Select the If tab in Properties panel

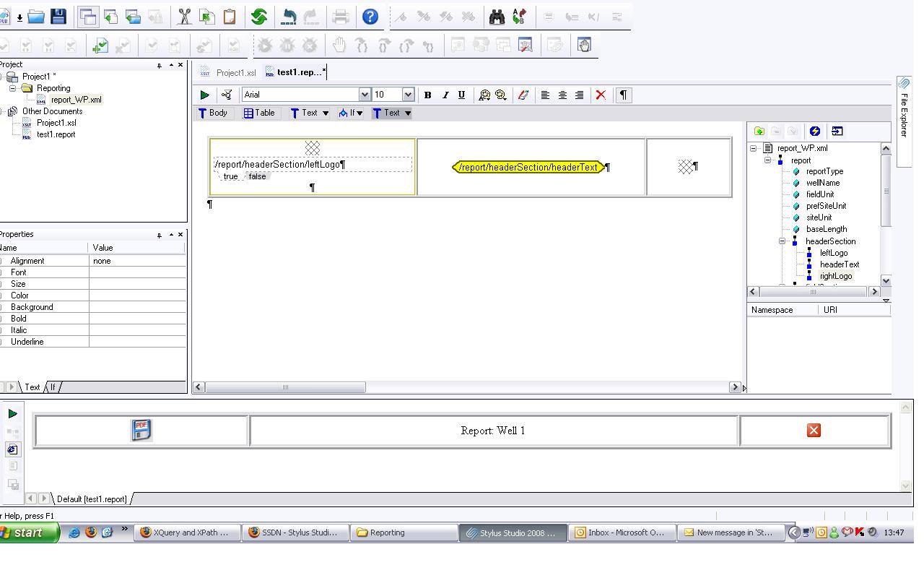53,387
